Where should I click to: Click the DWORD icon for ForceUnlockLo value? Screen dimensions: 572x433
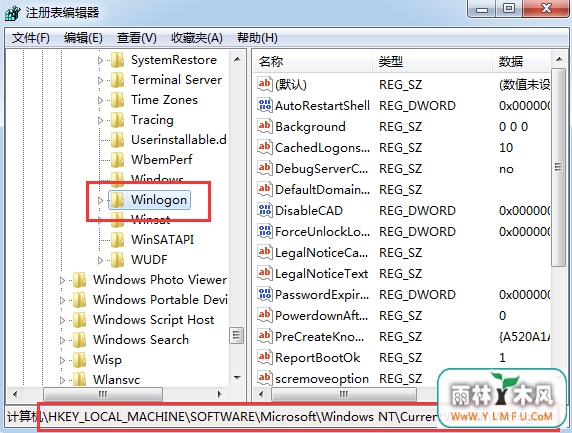click(x=264, y=231)
